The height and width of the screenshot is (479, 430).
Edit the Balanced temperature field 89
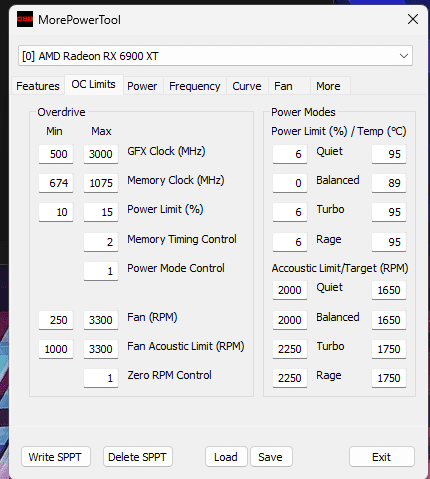(x=389, y=183)
